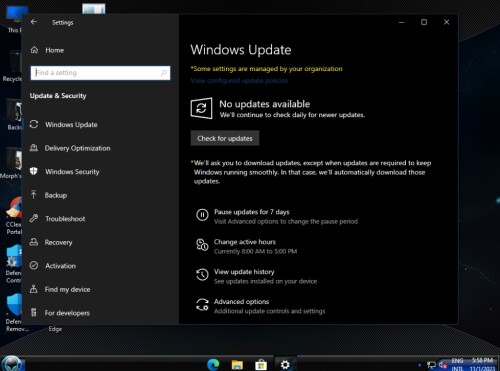The width and height of the screenshot is (500, 371).
Task: Click the update status refresh icon
Action: coord(201,108)
